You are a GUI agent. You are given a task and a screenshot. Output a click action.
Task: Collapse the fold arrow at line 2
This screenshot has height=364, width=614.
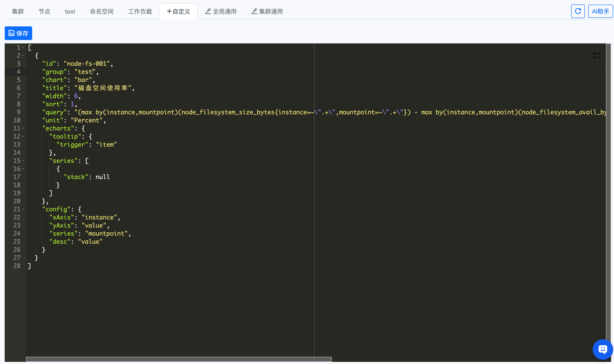23,55
